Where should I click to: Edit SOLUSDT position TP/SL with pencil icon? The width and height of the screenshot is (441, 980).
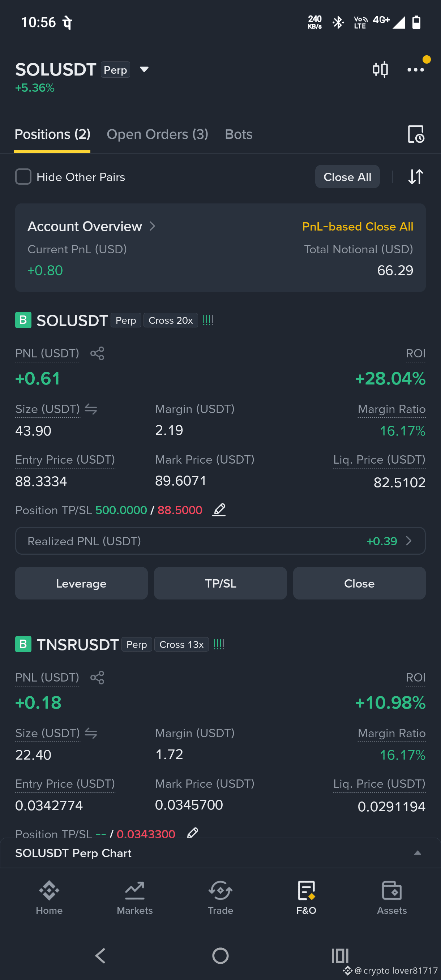[x=219, y=510]
